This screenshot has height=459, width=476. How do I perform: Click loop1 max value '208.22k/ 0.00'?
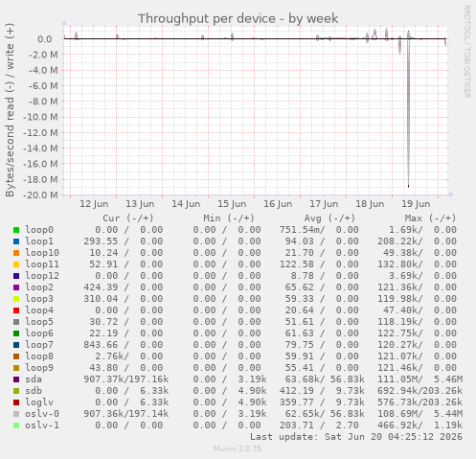coord(417,241)
